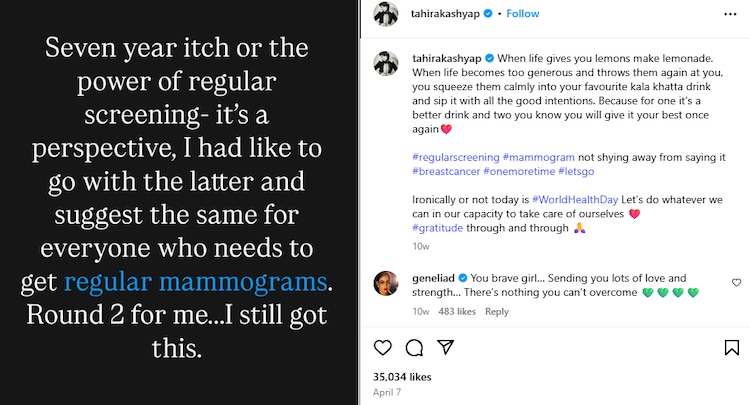The image size is (750, 405).
Task: Share the post via paper plane icon
Action: click(448, 348)
